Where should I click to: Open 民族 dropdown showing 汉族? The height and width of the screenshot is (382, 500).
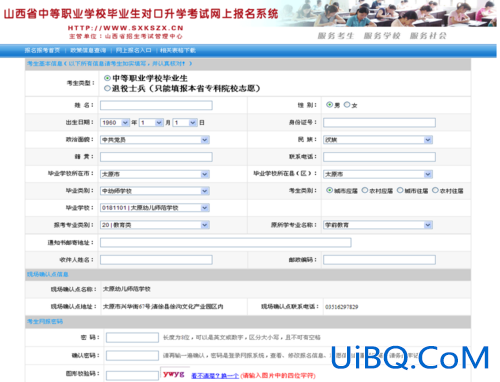coord(378,140)
